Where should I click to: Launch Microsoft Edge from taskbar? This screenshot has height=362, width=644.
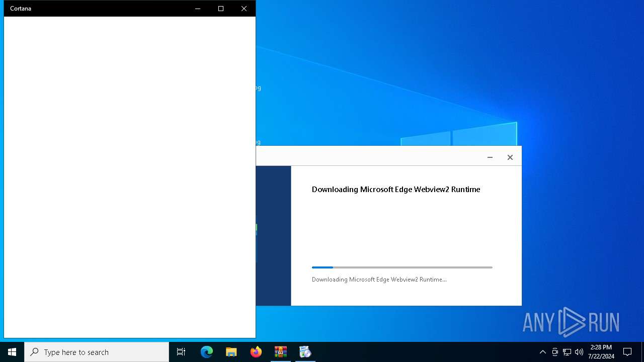[x=207, y=352]
